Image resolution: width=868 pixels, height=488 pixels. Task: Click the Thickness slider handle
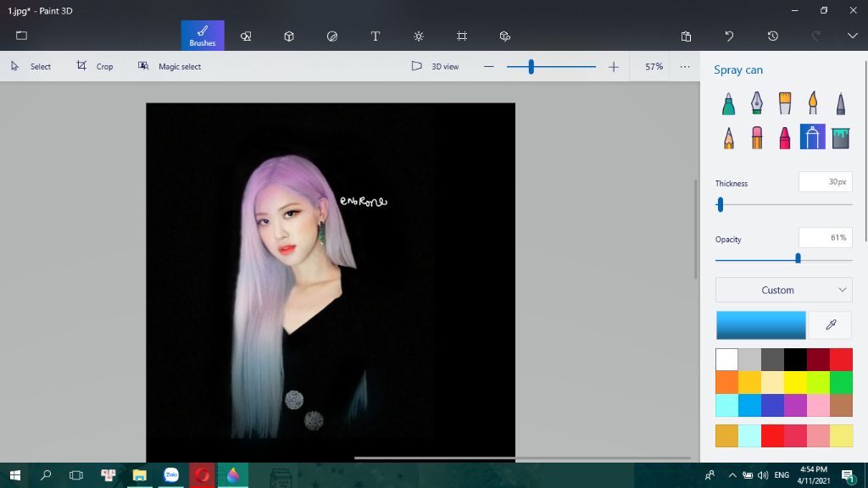click(721, 205)
